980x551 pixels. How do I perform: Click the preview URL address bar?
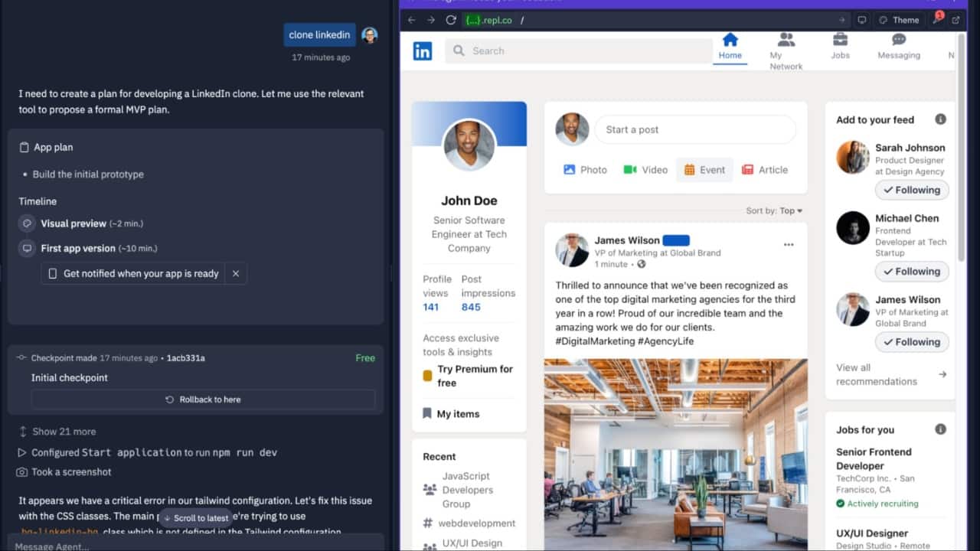(654, 20)
